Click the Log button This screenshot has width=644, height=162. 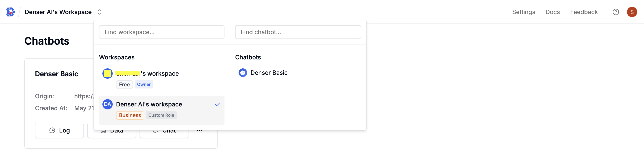pyautogui.click(x=59, y=130)
